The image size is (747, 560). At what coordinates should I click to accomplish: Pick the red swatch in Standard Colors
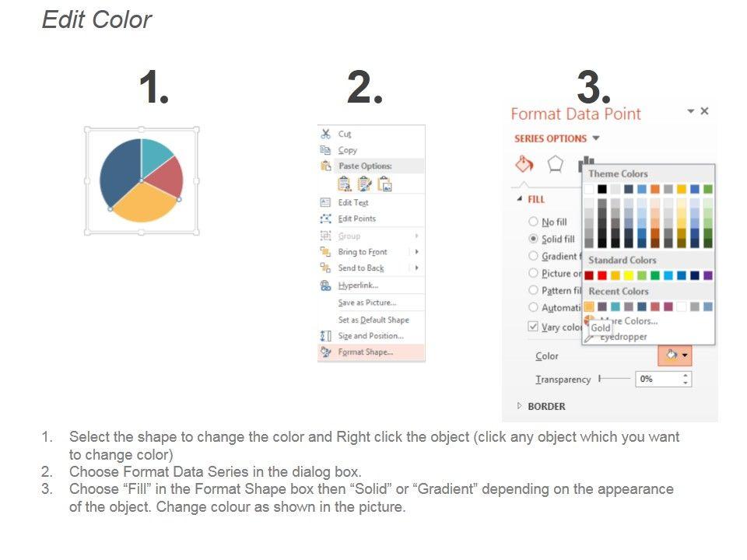602,275
